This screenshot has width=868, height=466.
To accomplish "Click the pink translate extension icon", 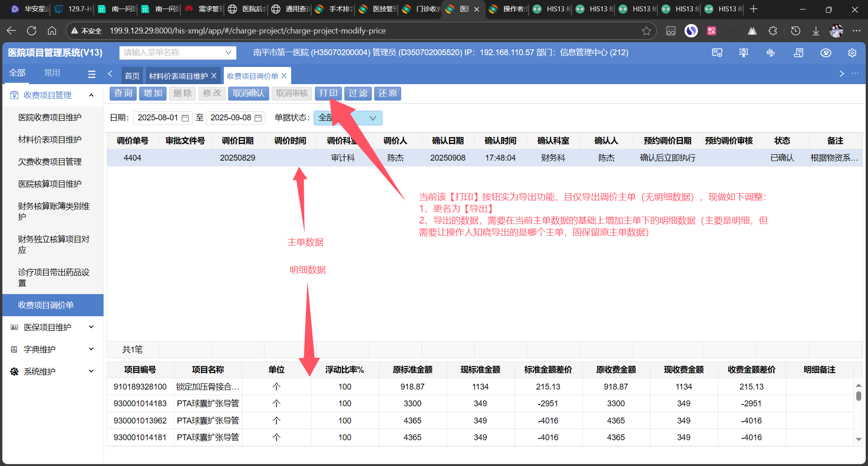I will point(712,31).
